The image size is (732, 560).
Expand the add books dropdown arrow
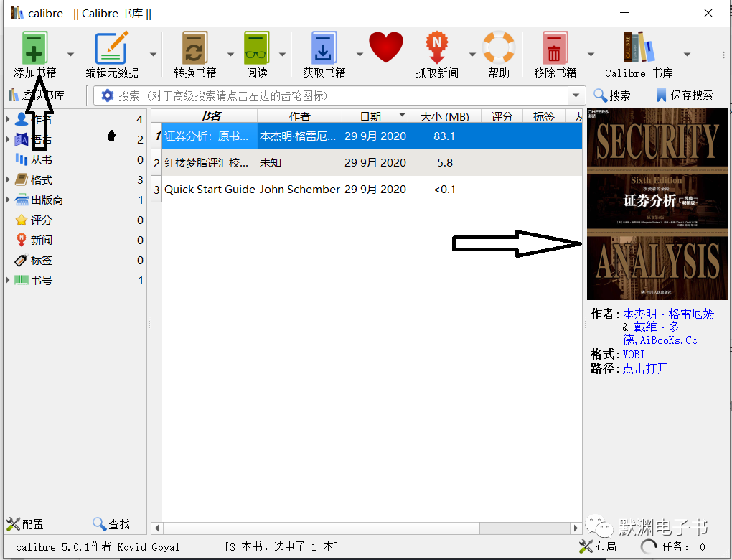click(x=70, y=54)
